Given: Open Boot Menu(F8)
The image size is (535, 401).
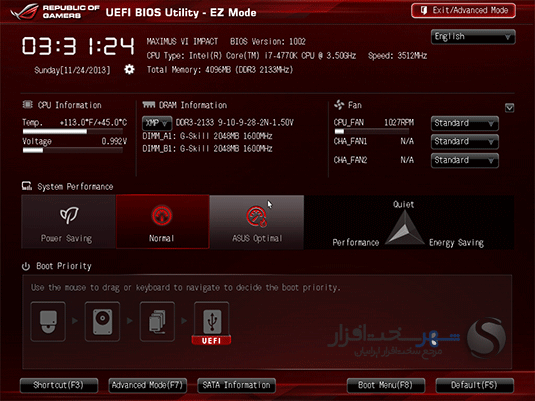Looking at the screenshot, I should 386,385.
